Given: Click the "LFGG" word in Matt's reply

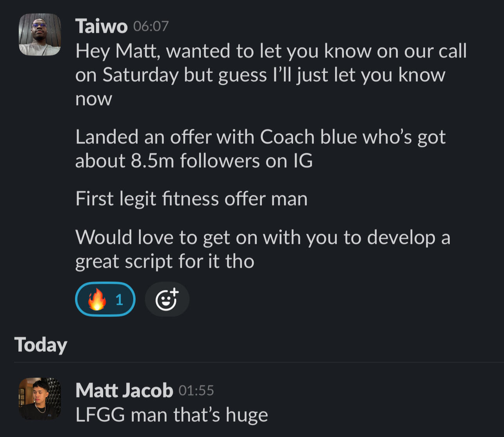Looking at the screenshot, I should 100,415.
